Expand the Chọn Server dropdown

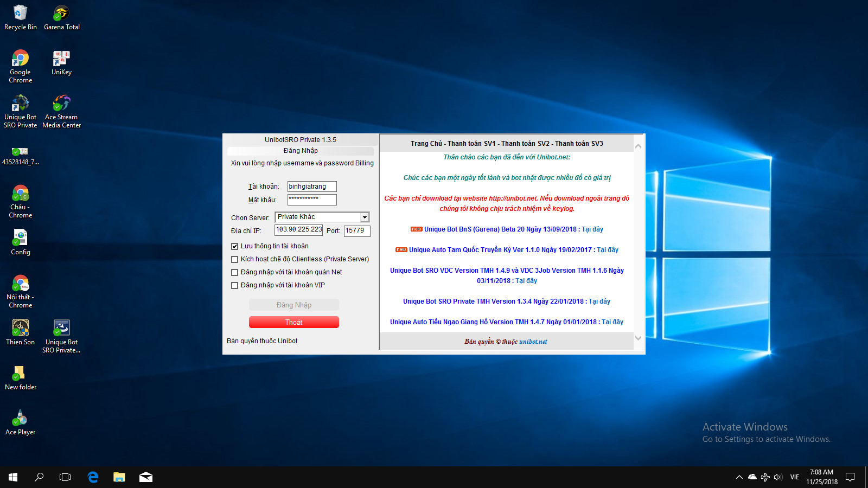coord(365,217)
